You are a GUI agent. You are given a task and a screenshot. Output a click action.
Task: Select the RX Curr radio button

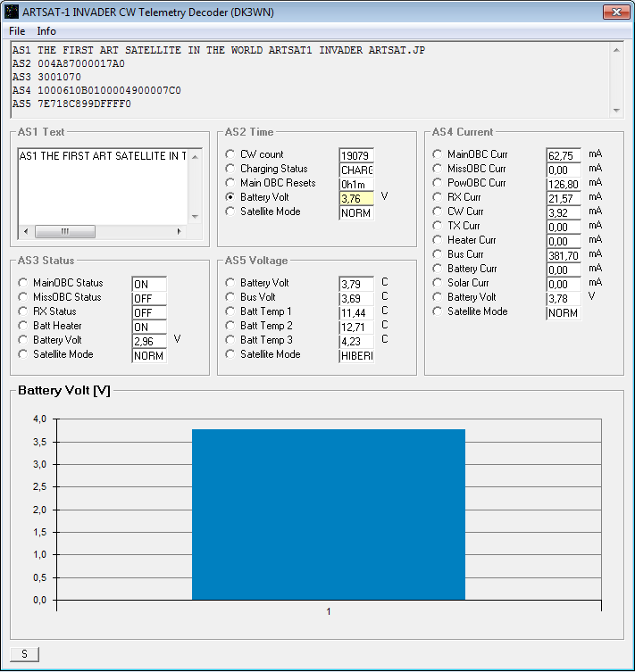tap(438, 197)
